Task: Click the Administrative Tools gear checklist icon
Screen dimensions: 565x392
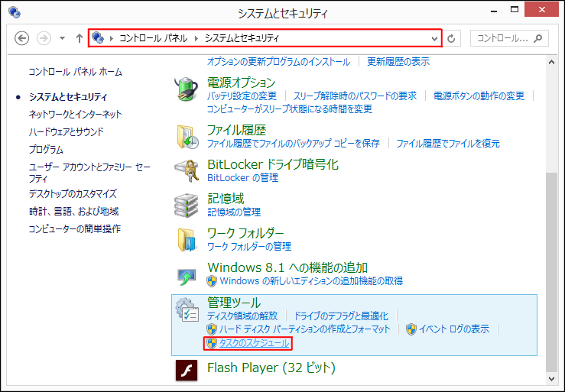Action: coord(187,309)
